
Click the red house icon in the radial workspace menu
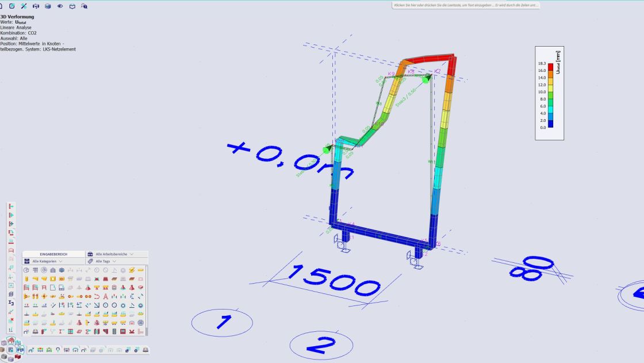pyautogui.click(x=11, y=341)
